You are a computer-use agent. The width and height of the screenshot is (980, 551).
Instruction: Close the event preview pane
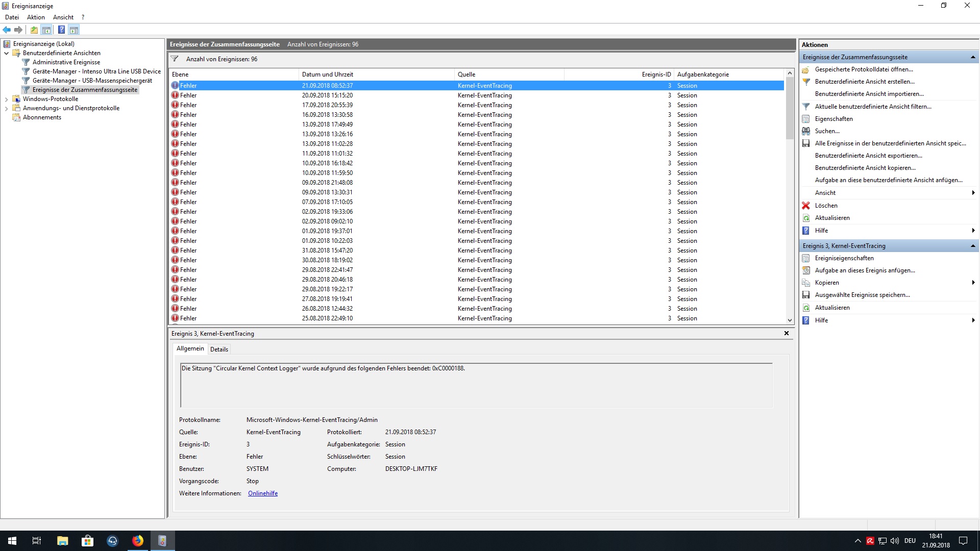(x=786, y=333)
